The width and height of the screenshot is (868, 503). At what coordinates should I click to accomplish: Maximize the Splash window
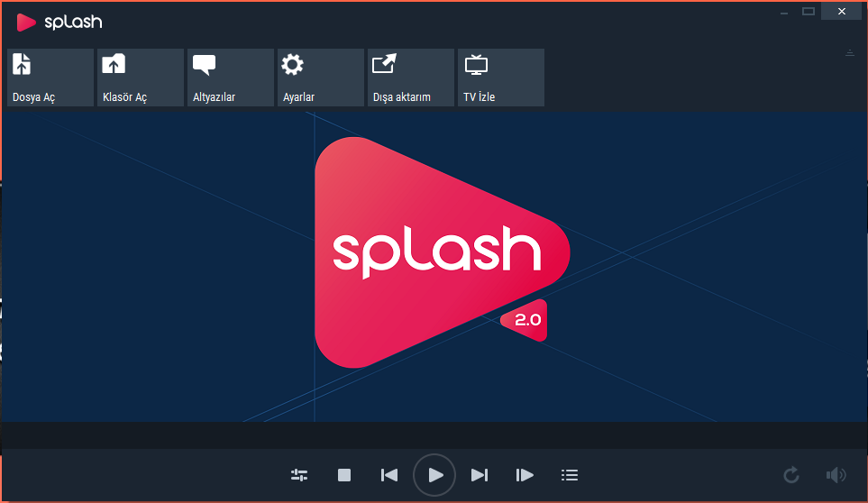[809, 12]
